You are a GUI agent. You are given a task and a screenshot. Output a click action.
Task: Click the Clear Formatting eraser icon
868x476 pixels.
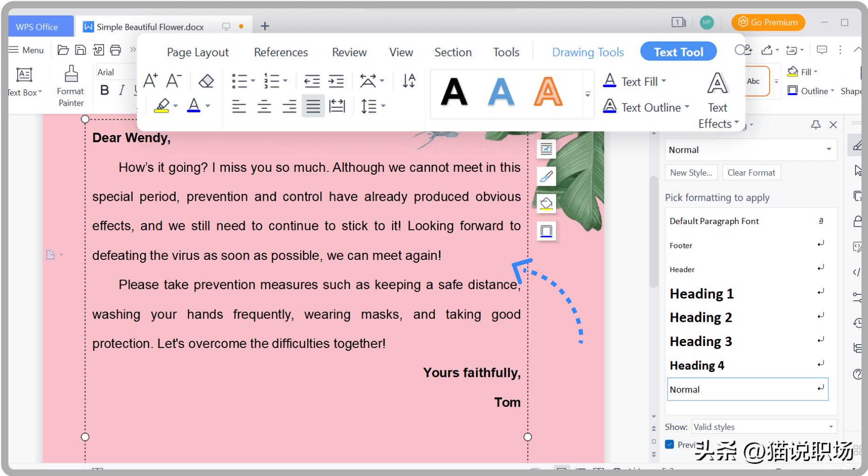tap(206, 81)
